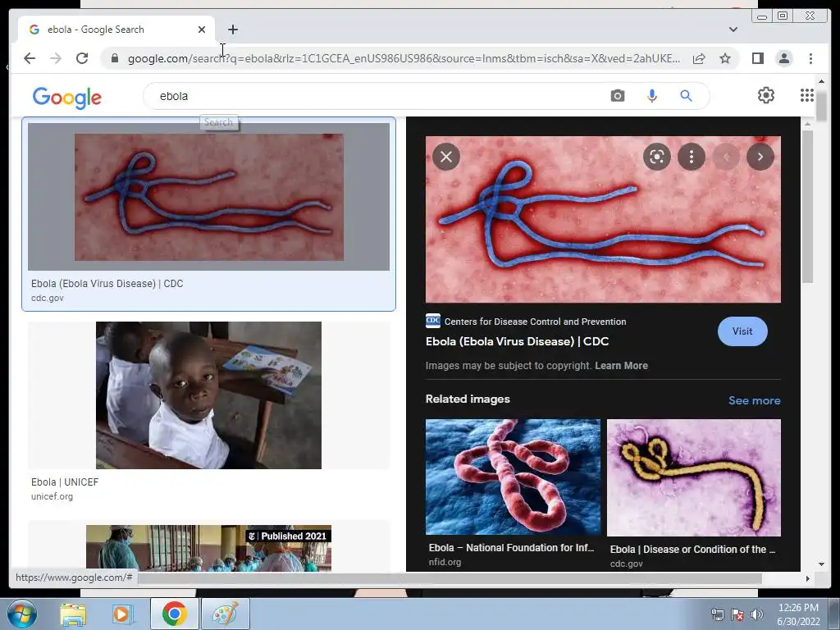840x630 pixels.
Task: Reload the current page
Action: [82, 58]
